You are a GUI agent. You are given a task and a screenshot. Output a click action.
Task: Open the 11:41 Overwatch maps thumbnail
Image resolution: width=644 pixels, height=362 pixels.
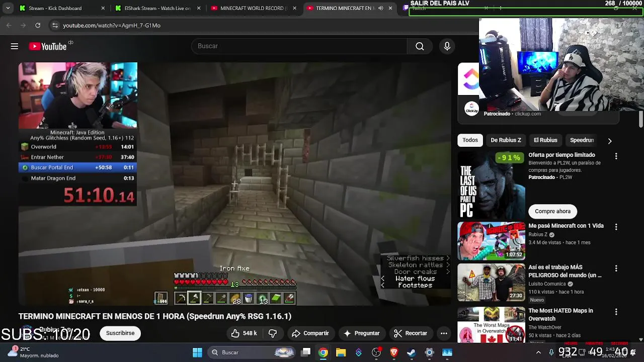491,325
